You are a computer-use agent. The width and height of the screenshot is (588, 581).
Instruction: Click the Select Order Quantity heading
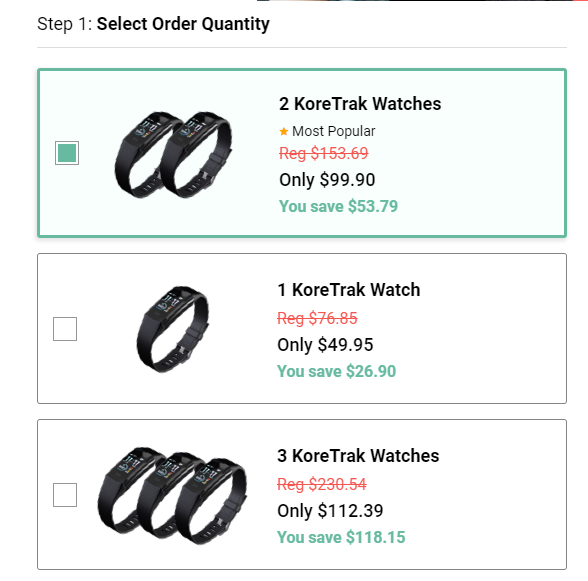click(x=183, y=24)
